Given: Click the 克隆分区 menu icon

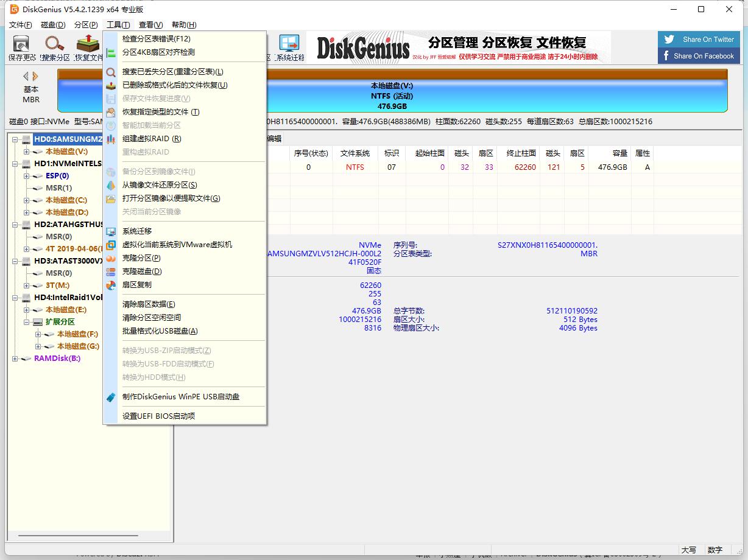Looking at the screenshot, I should pos(111,258).
